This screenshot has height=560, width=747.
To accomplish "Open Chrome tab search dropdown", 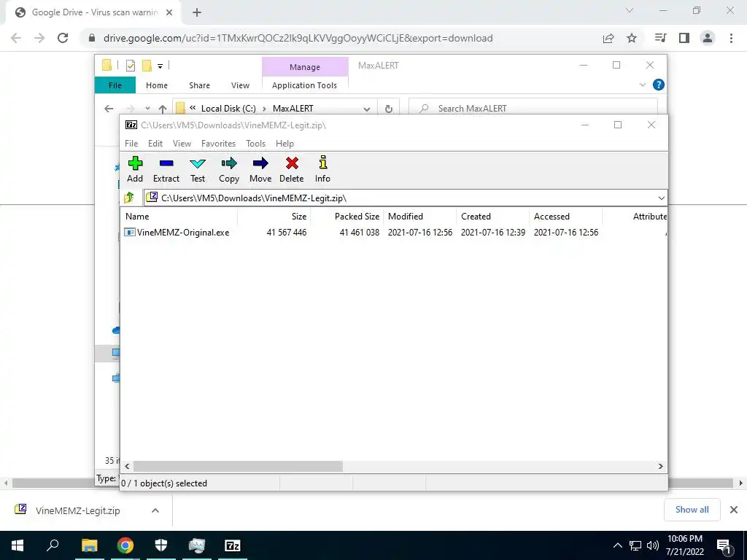I will click(x=630, y=10).
